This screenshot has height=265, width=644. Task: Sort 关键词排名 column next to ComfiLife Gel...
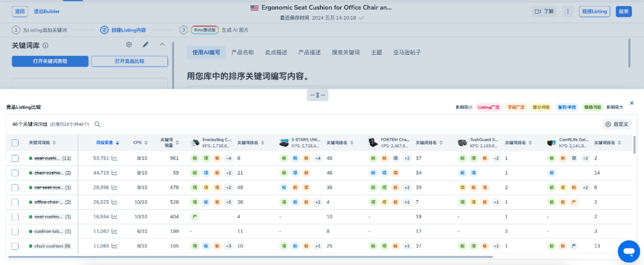click(x=620, y=143)
